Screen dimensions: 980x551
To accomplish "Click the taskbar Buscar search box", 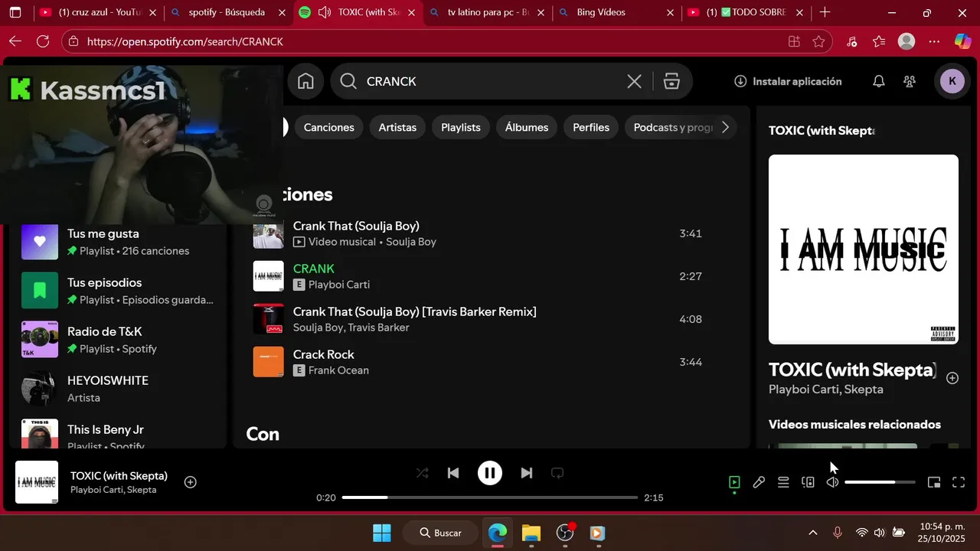I will 441,533.
